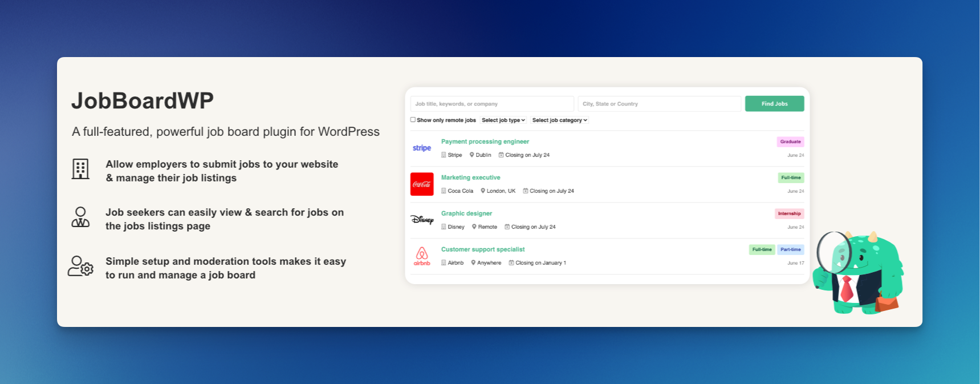Viewport: 980px width, 384px height.
Task: Click calendar icon in the Disney row
Action: (x=507, y=227)
